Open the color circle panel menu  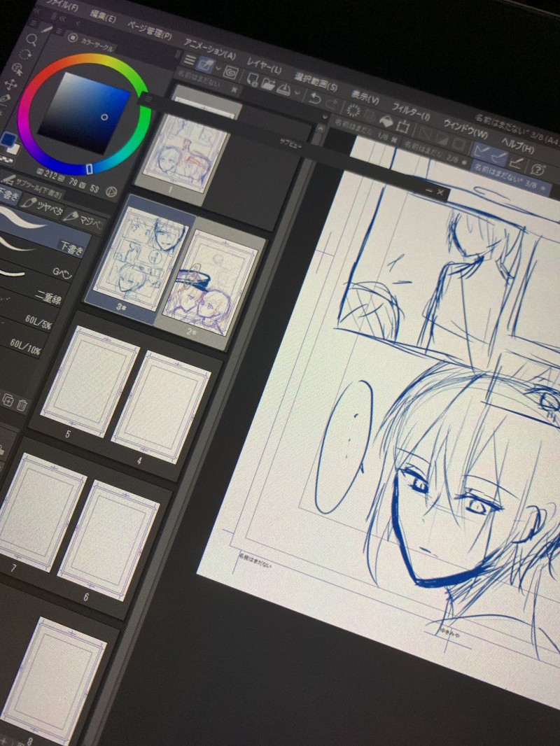(59, 31)
